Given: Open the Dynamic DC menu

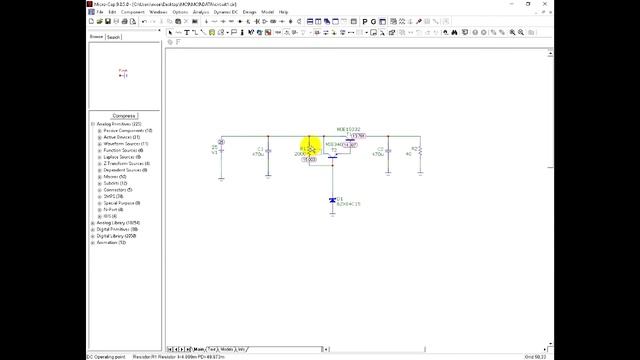Looking at the screenshot, I should click(x=226, y=12).
